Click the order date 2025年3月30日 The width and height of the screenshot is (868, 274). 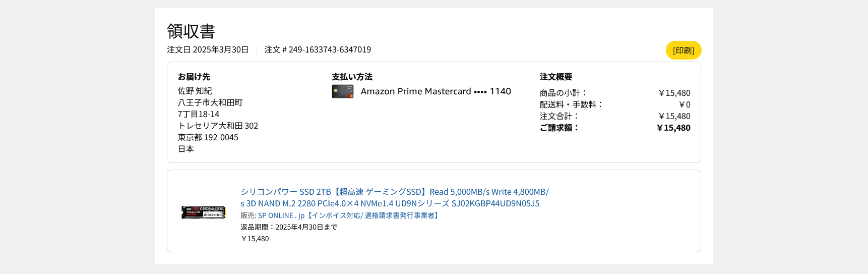coord(220,49)
